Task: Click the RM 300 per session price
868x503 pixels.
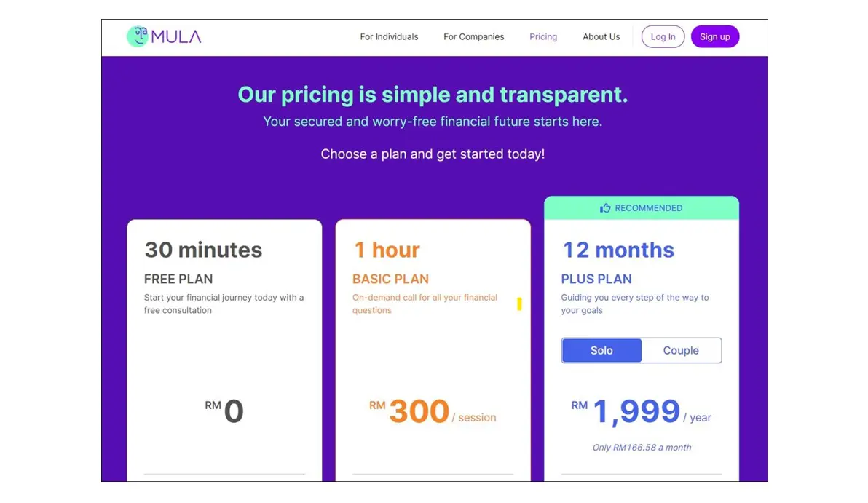Action: click(x=419, y=412)
